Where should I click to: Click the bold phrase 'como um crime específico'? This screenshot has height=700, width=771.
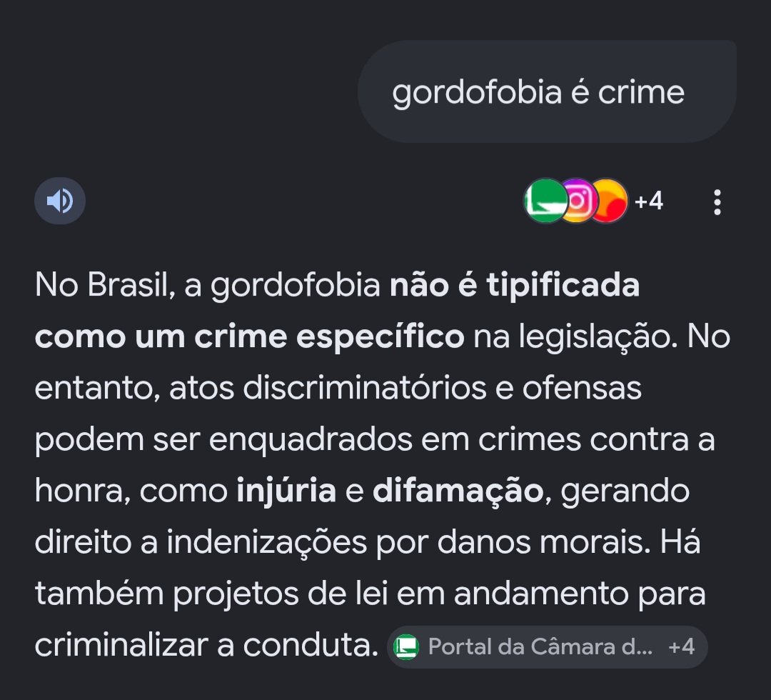coord(249,337)
